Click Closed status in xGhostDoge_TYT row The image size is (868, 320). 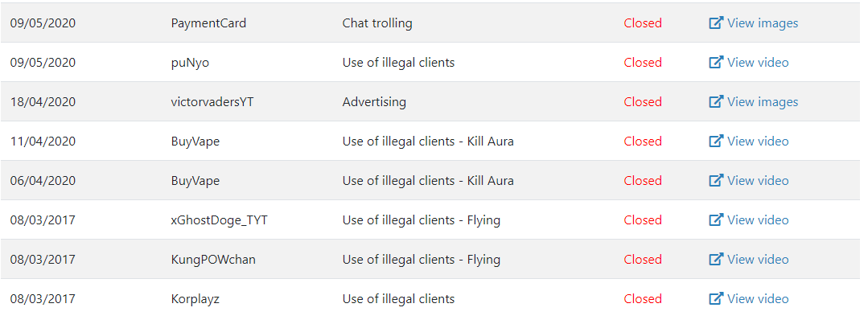(643, 219)
